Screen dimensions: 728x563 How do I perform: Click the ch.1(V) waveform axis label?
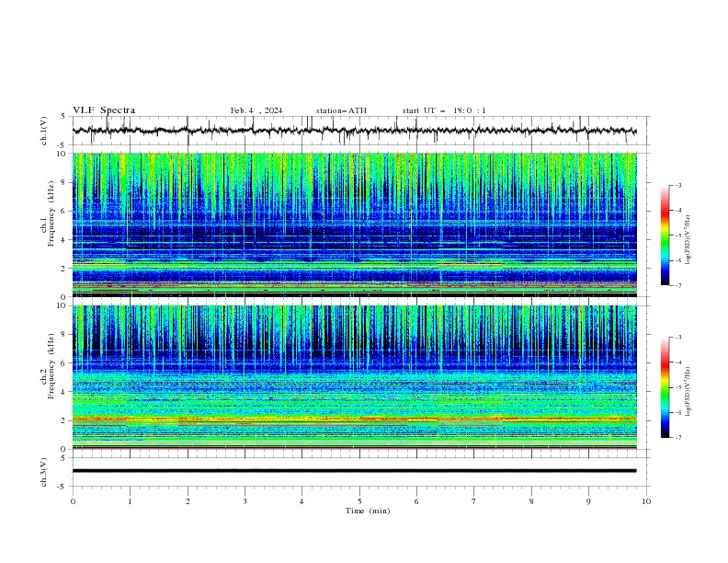[x=44, y=131]
